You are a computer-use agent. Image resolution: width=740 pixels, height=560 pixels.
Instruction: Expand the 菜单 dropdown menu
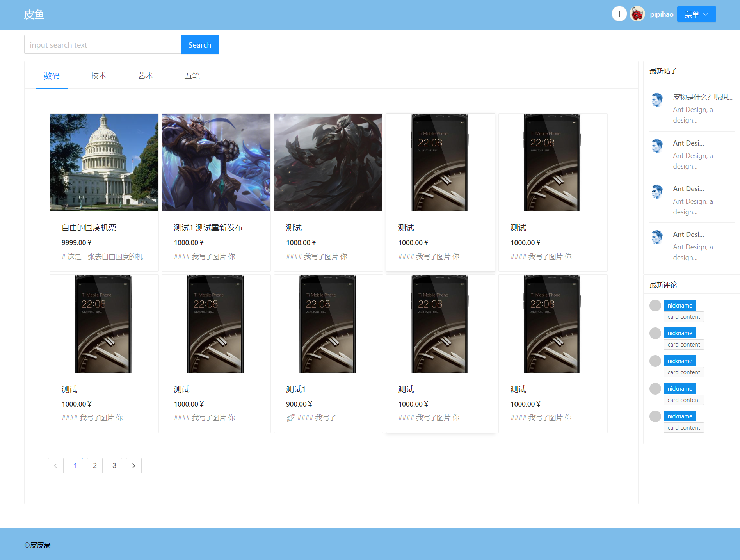click(696, 14)
